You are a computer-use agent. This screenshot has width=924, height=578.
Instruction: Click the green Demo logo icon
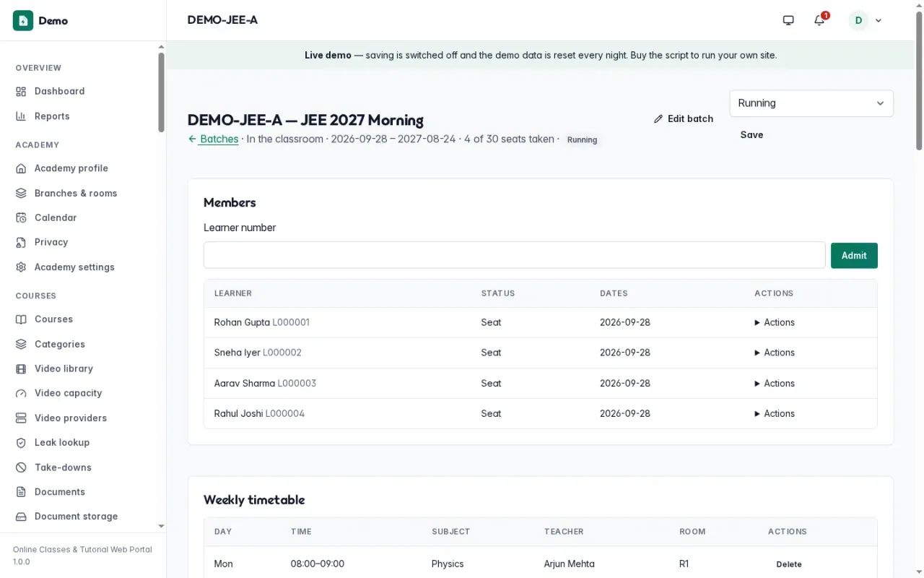23,20
